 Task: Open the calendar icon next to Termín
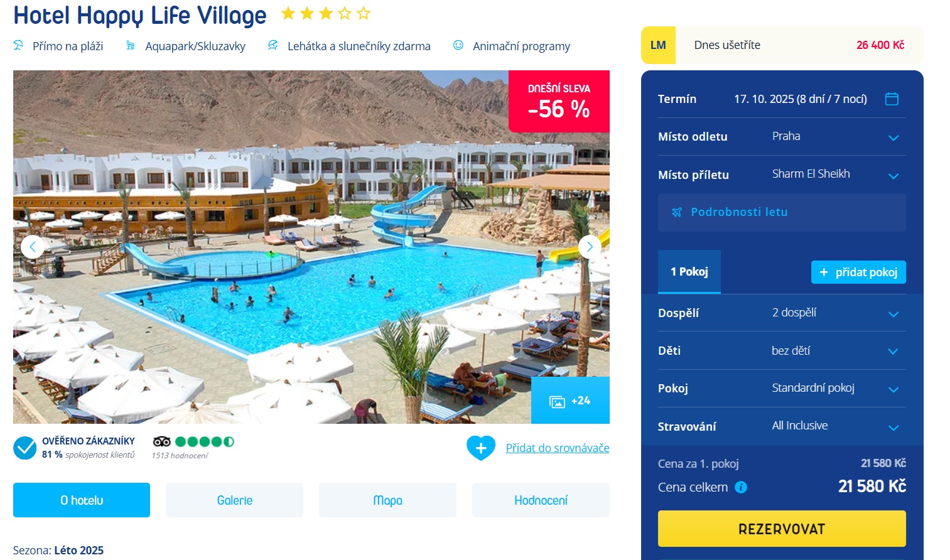[892, 99]
